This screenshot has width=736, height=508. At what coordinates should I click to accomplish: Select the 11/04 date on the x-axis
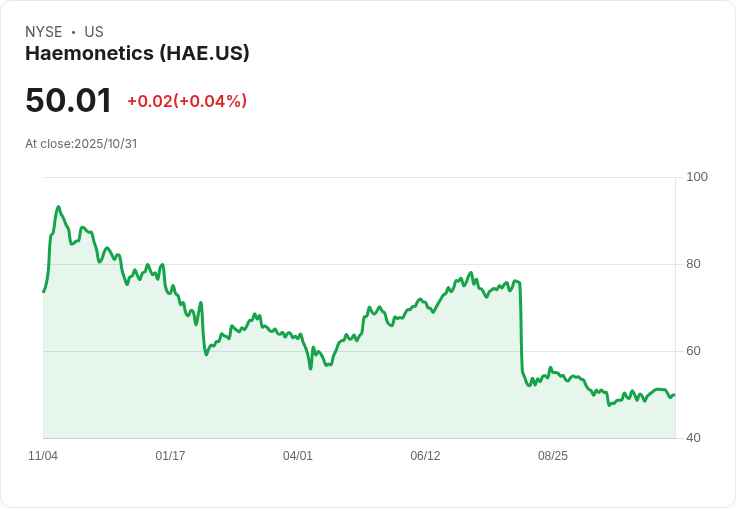click(43, 456)
